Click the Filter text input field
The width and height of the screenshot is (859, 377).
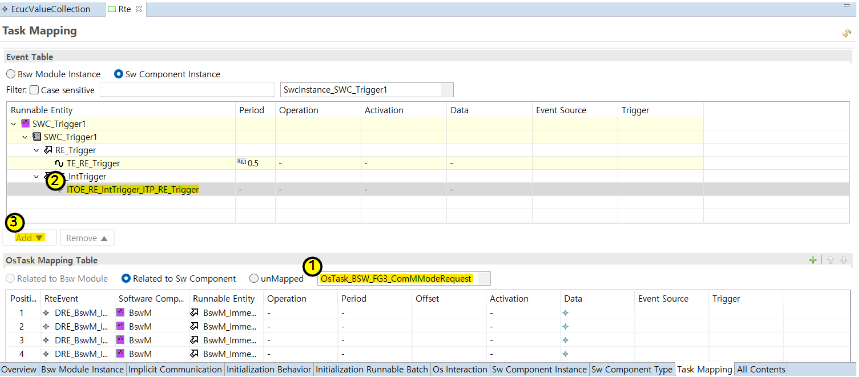[186, 90]
